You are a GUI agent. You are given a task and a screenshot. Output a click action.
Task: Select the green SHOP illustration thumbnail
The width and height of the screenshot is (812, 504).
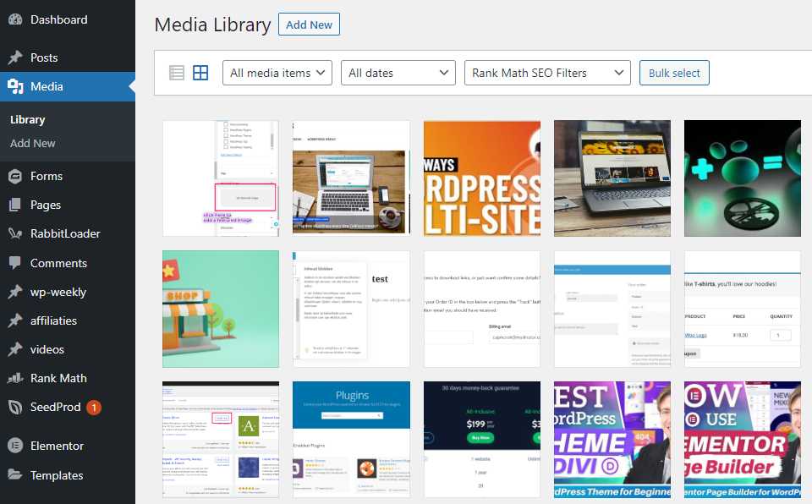pos(221,310)
